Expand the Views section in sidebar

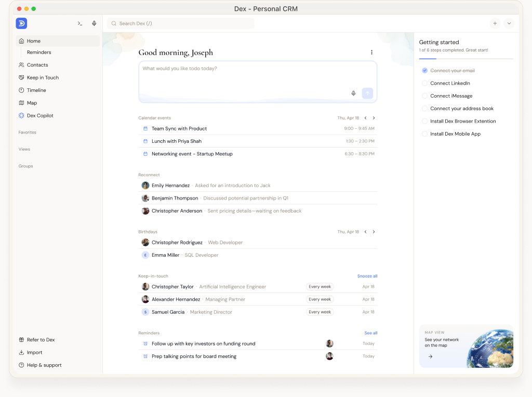click(24, 149)
